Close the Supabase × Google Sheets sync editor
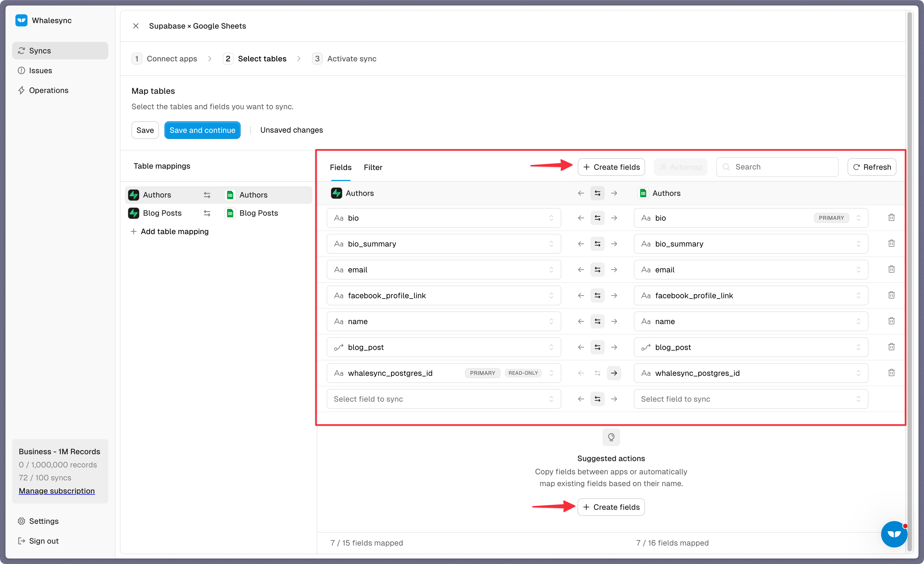 (x=136, y=26)
